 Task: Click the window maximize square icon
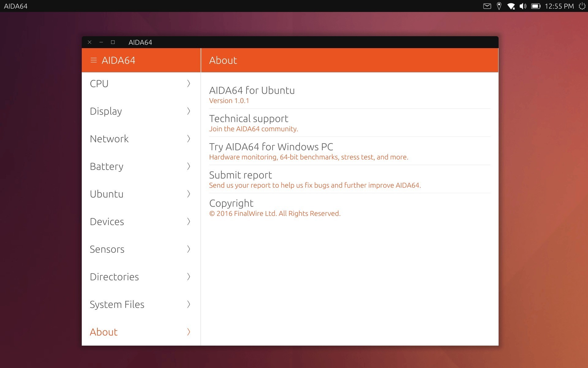click(x=113, y=42)
